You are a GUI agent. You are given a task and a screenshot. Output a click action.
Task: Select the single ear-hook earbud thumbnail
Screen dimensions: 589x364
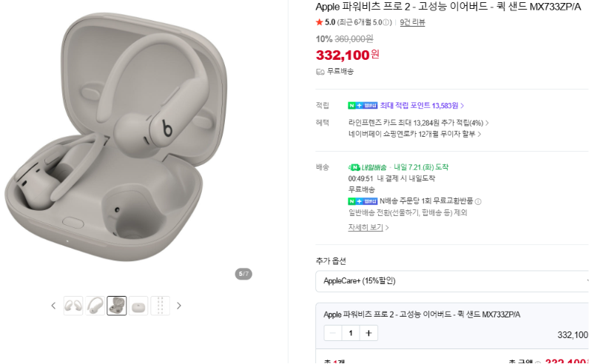[95, 306]
